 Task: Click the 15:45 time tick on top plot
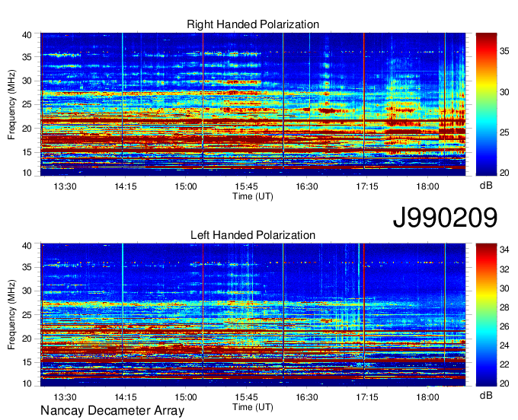point(247,186)
